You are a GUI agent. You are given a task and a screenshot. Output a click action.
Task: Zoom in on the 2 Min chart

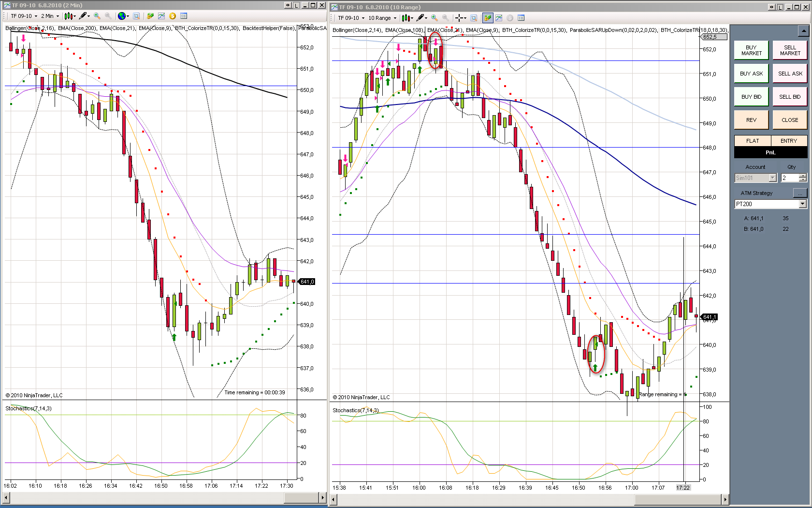(x=97, y=16)
